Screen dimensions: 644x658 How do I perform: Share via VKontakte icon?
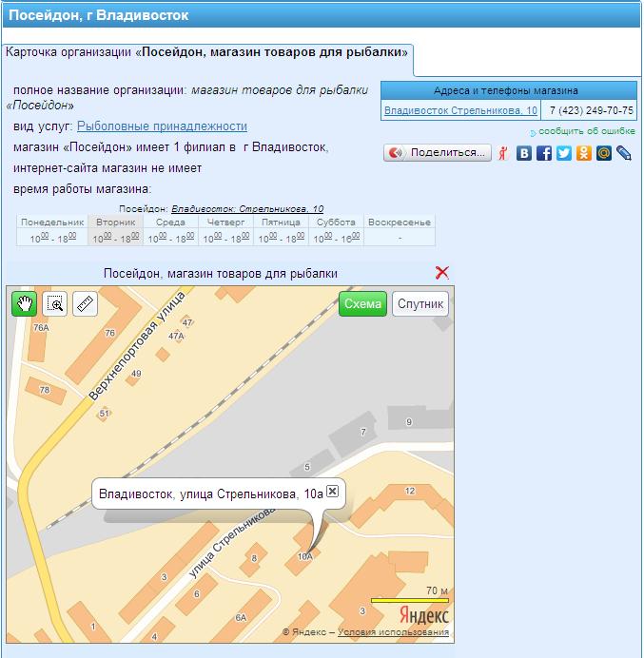523,153
